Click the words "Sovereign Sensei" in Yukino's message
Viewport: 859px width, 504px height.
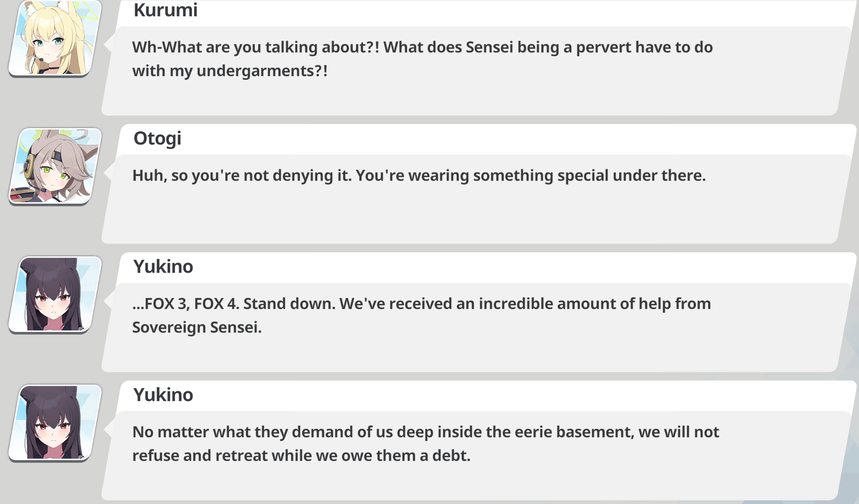pyautogui.click(x=197, y=328)
